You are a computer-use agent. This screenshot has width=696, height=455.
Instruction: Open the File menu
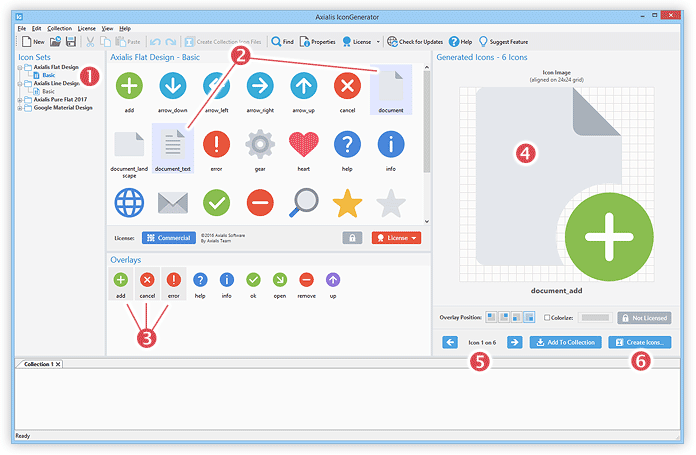[x=22, y=28]
